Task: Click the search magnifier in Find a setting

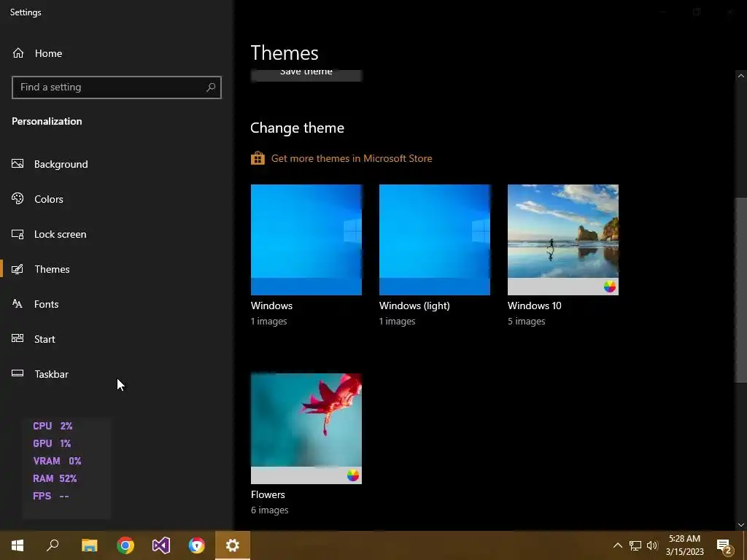Action: pos(211,87)
